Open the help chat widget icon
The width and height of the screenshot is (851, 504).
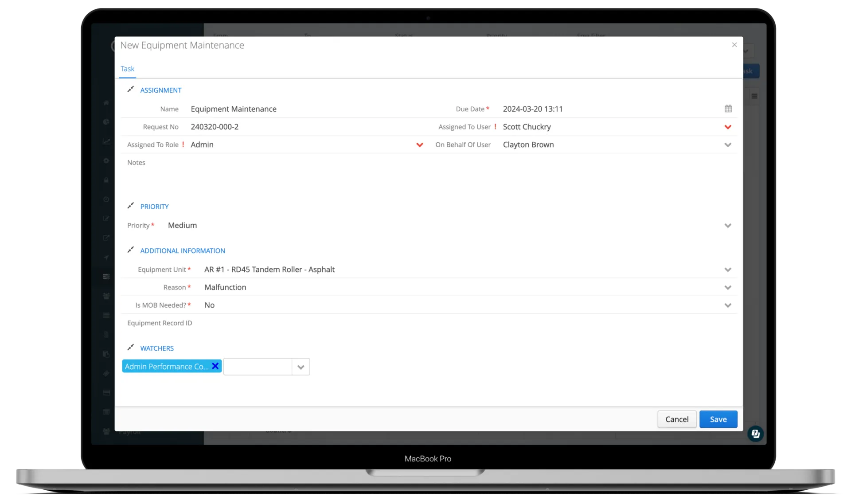(755, 434)
